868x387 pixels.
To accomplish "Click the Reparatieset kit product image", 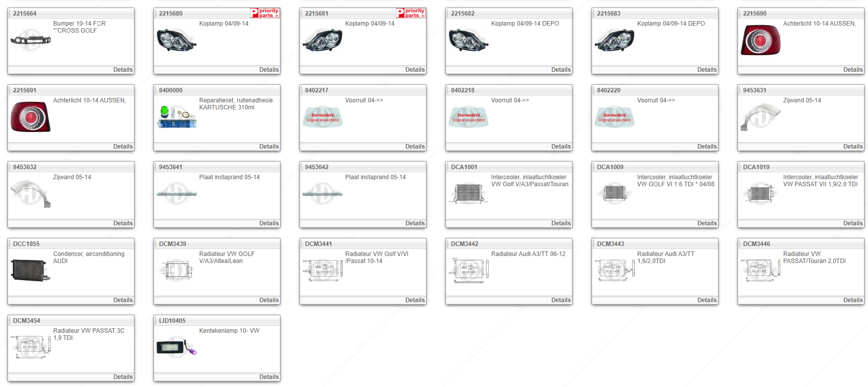I will point(176,117).
